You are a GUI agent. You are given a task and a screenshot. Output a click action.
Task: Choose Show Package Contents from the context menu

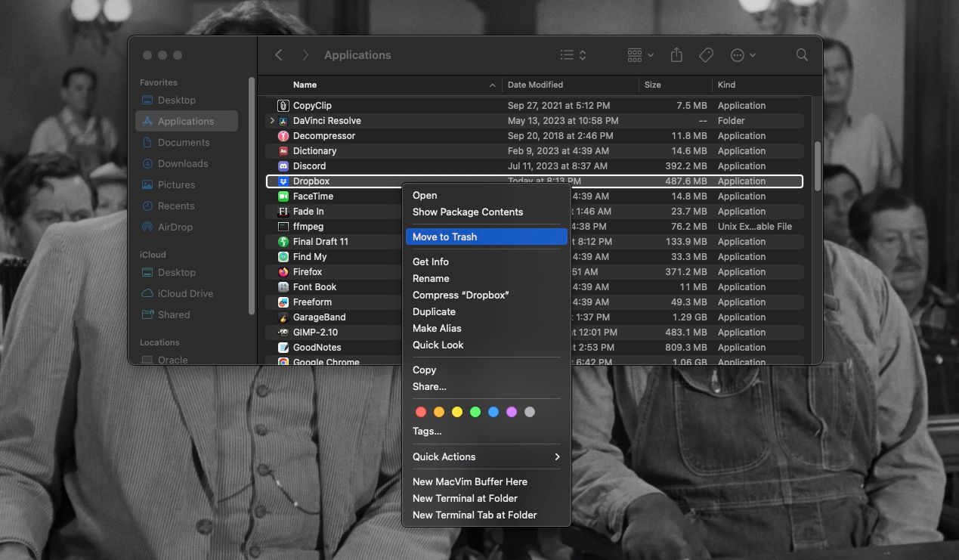click(467, 212)
